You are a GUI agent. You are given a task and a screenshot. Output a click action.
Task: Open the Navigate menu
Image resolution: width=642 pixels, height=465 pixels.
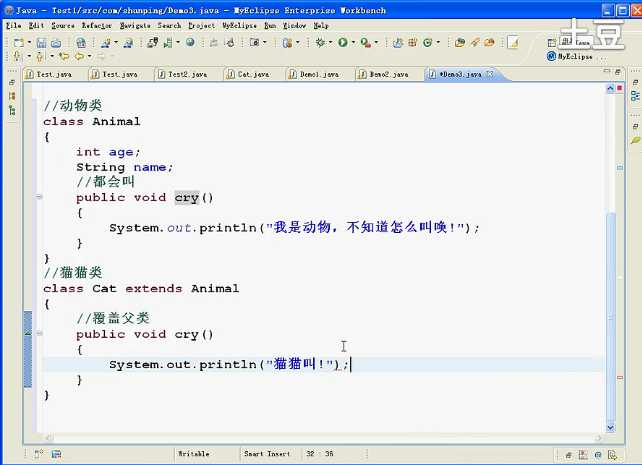coord(135,25)
